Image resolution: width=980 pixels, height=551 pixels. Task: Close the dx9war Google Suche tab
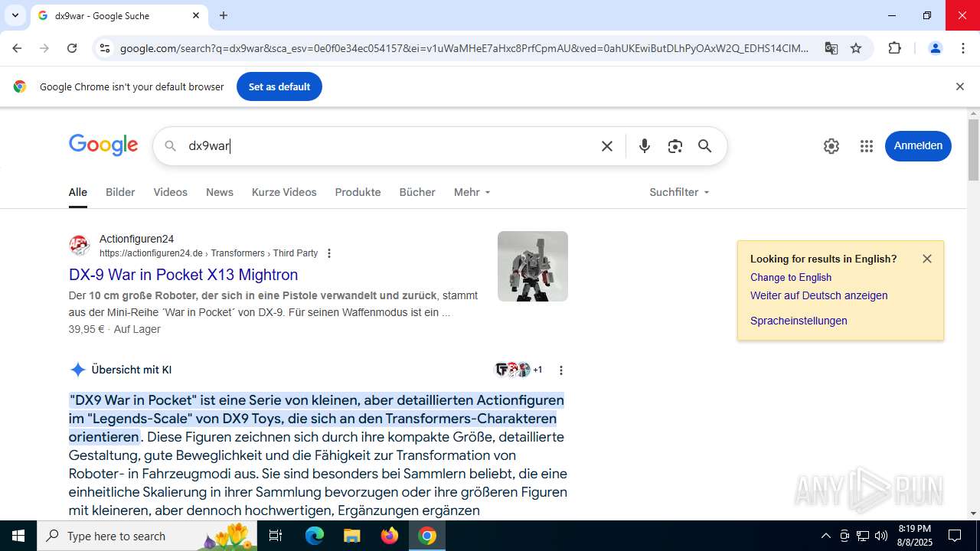[196, 15]
